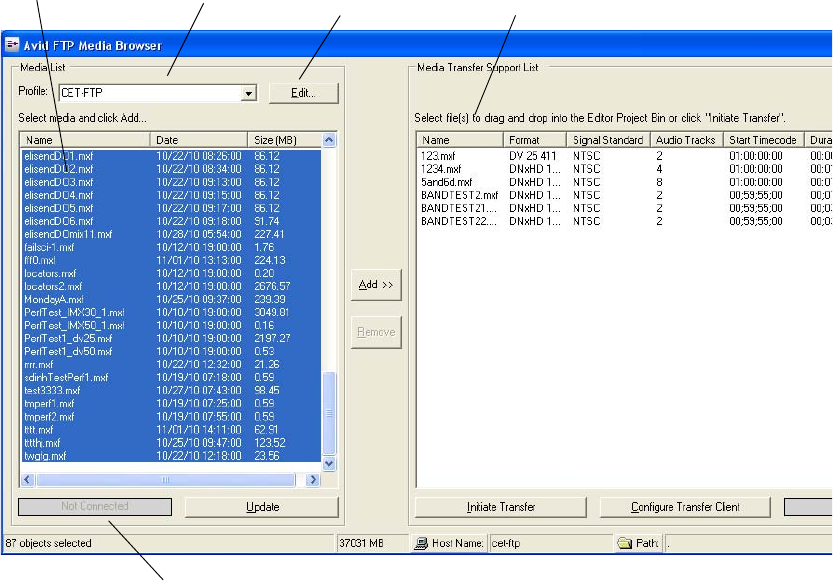
Task: Click the Remove button
Action: click(376, 332)
